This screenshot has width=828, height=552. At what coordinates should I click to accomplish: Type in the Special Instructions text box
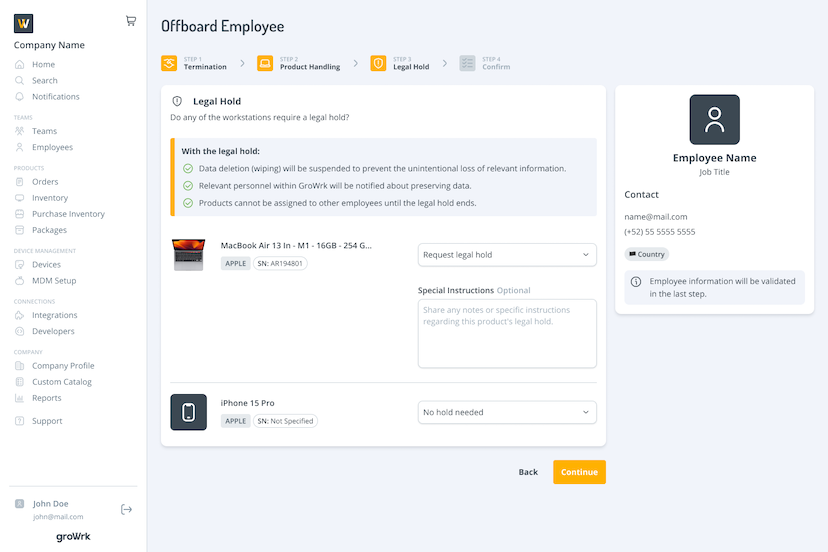pos(506,333)
